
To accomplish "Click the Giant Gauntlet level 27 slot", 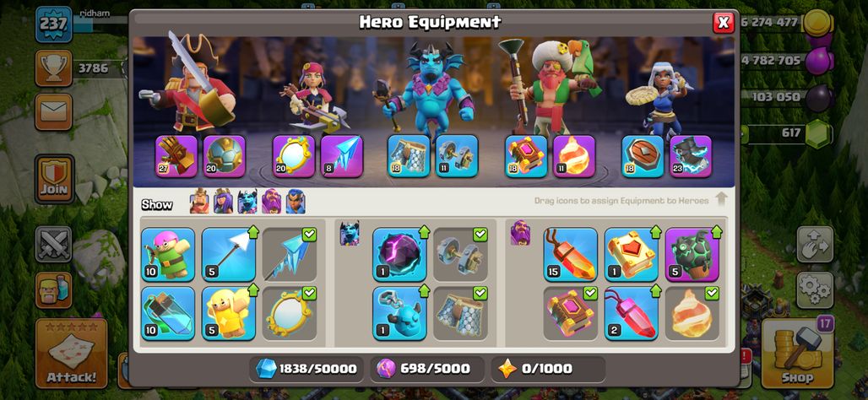I will coord(176,156).
